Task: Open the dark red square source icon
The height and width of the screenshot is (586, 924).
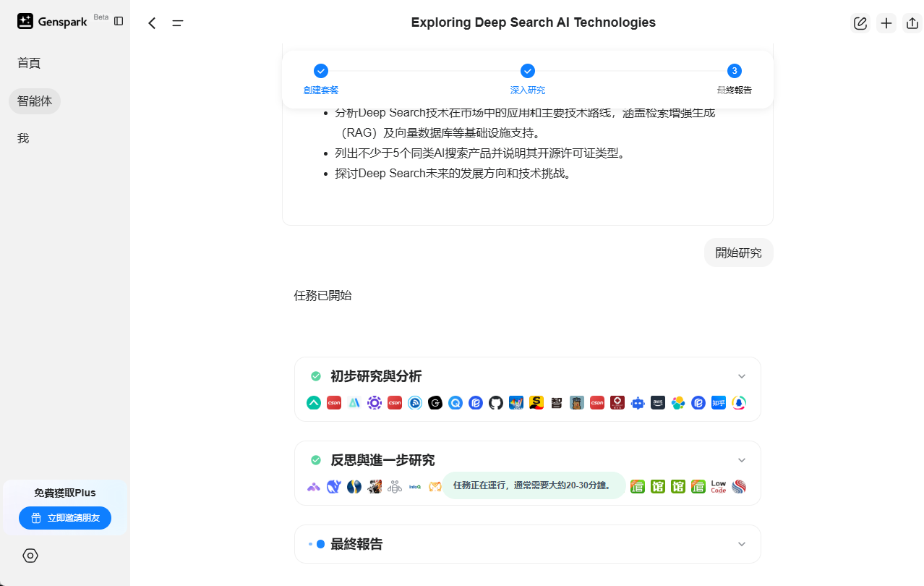Action: pos(617,403)
